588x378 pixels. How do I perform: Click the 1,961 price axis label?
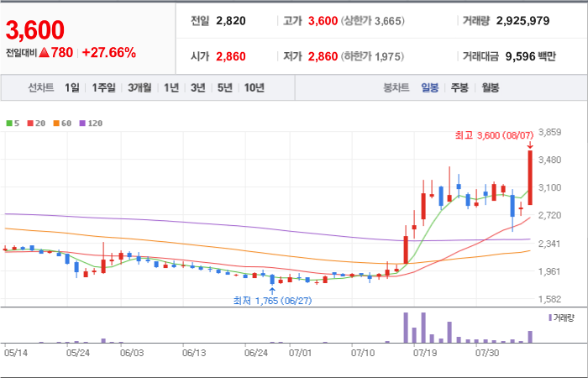549,271
